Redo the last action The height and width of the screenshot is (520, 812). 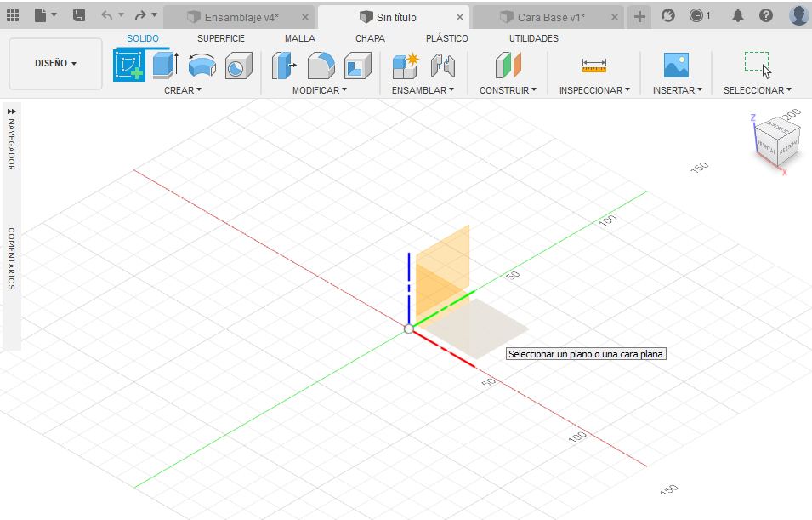pos(139,15)
